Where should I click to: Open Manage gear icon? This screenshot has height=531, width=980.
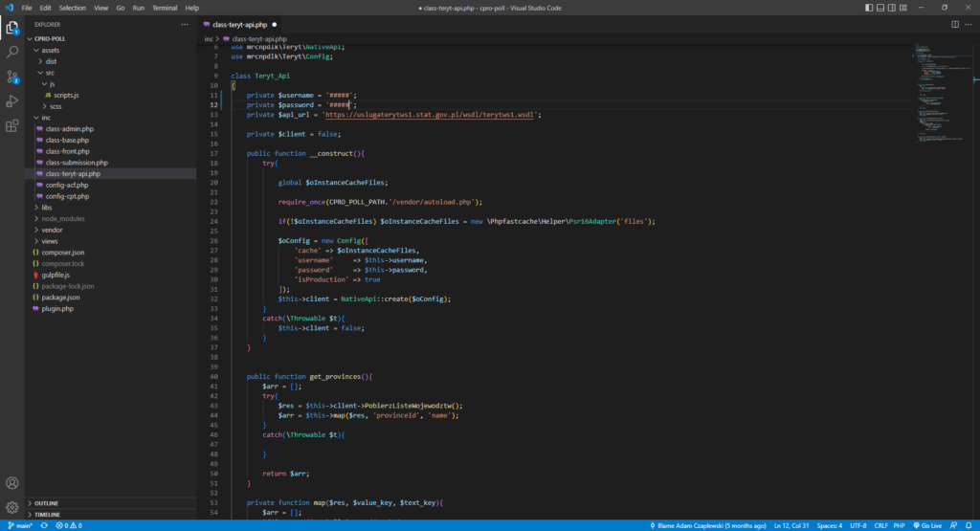pos(11,507)
